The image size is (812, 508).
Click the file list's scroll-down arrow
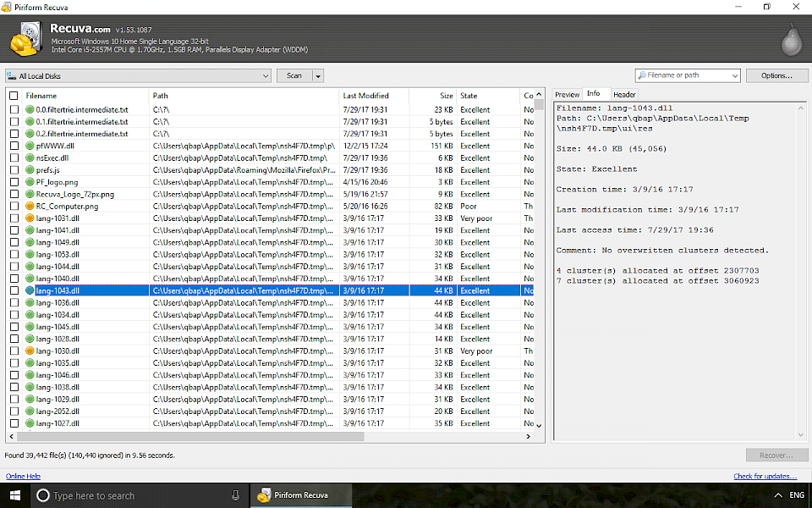coord(539,426)
